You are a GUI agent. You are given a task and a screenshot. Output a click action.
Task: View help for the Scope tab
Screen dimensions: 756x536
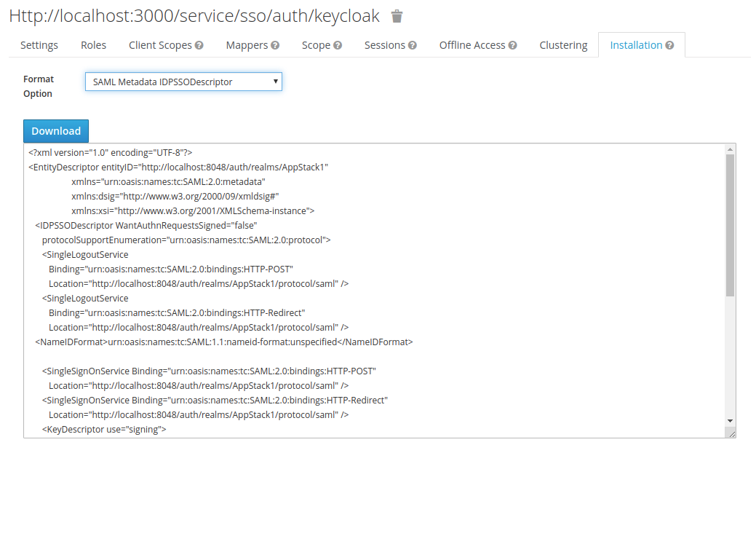[339, 44]
